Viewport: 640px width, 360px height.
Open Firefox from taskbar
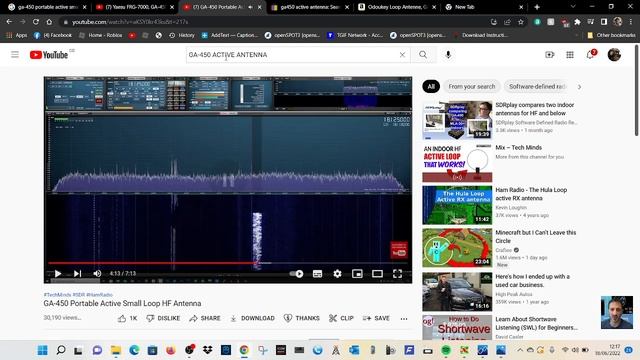coord(171,350)
